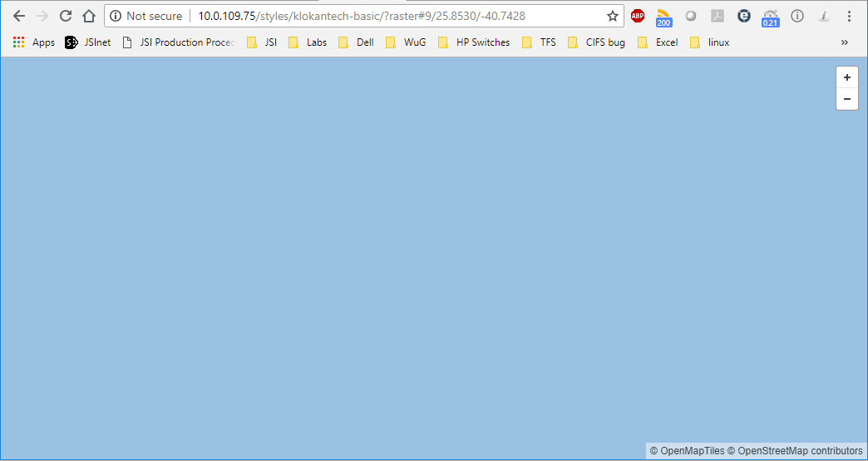Bookmark this page with the star icon
Viewport: 868px width, 461px height.
[612, 16]
